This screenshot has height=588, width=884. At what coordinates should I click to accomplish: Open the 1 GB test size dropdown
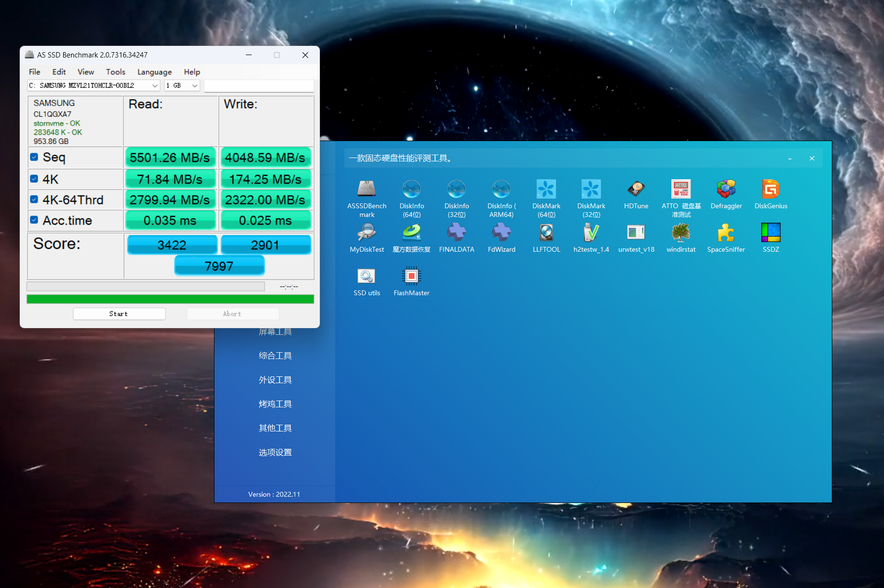pyautogui.click(x=182, y=86)
